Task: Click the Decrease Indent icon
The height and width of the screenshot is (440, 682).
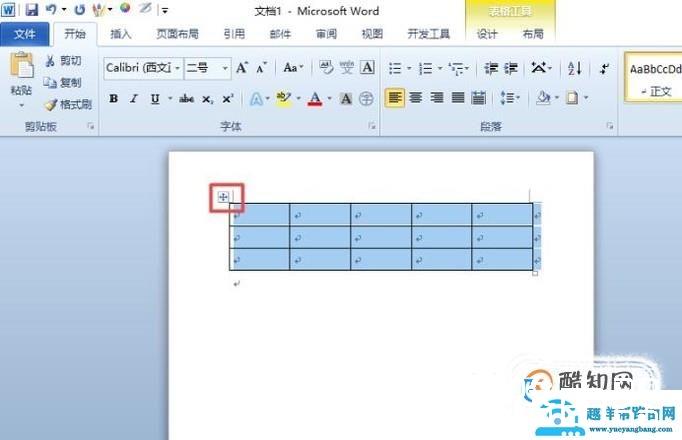Action: pyautogui.click(x=491, y=68)
